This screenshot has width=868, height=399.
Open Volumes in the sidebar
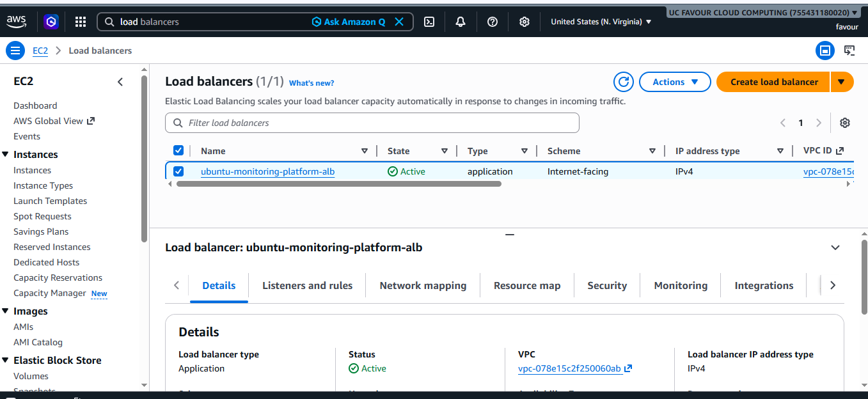tap(31, 376)
